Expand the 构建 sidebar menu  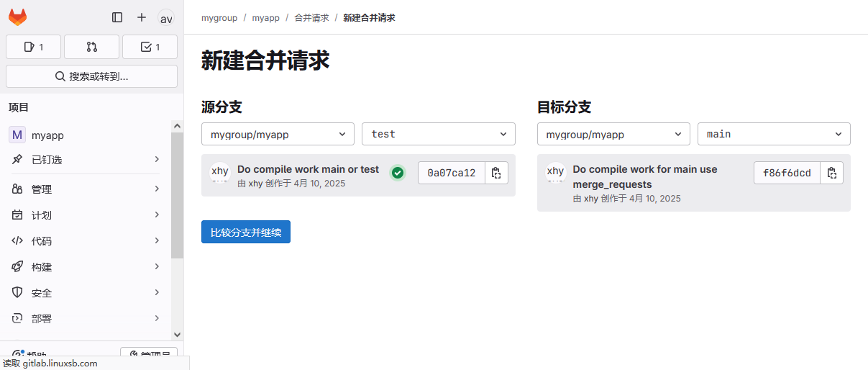pyautogui.click(x=86, y=267)
